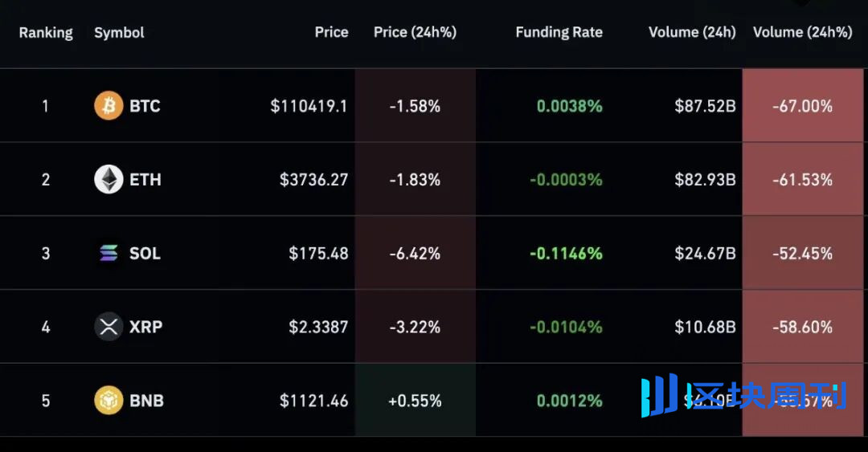The width and height of the screenshot is (868, 452).
Task: Sort by Funding Rate header
Action: point(559,33)
